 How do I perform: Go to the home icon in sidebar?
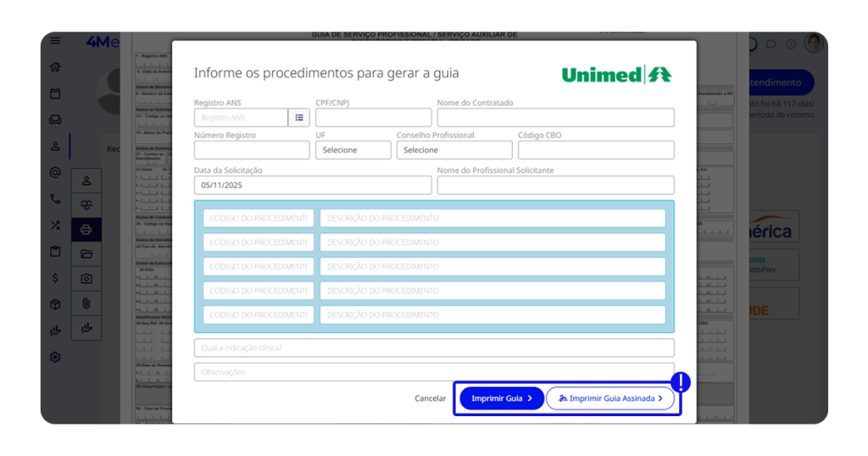click(x=55, y=67)
